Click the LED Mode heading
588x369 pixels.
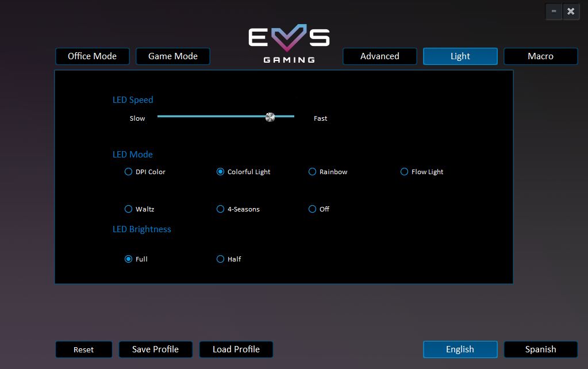pos(132,155)
